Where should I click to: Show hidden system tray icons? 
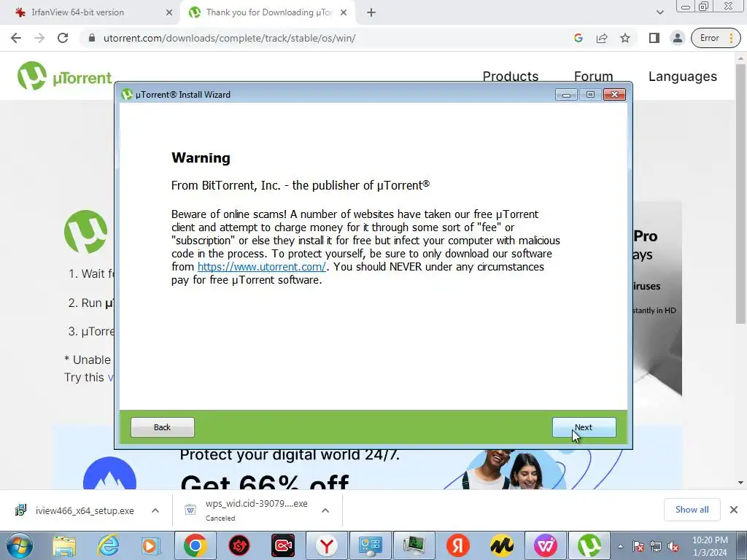pyautogui.click(x=620, y=546)
